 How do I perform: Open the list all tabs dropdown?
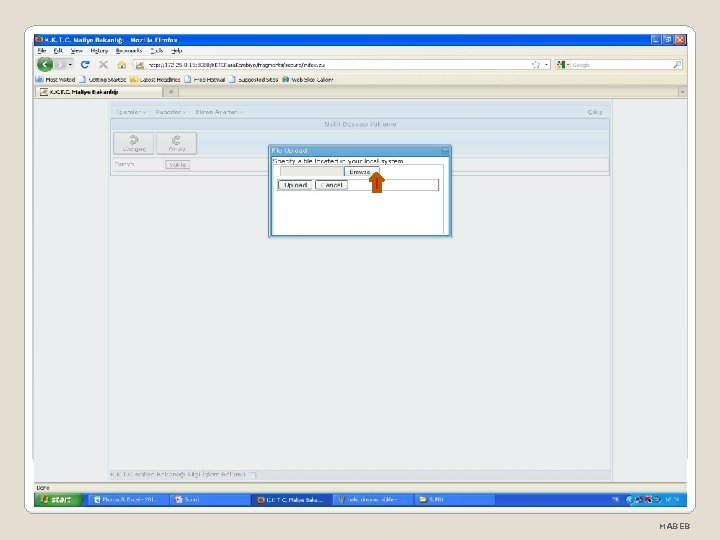pos(682,92)
